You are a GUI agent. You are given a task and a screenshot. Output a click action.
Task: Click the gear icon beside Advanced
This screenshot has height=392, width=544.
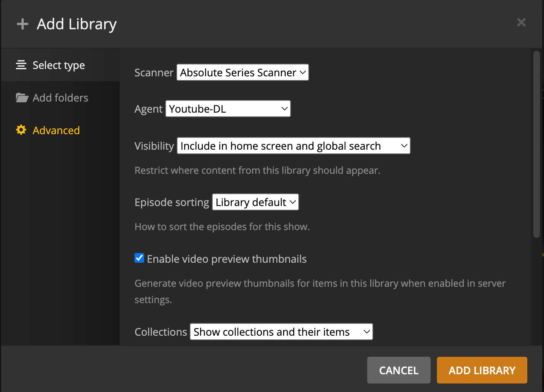pyautogui.click(x=21, y=130)
